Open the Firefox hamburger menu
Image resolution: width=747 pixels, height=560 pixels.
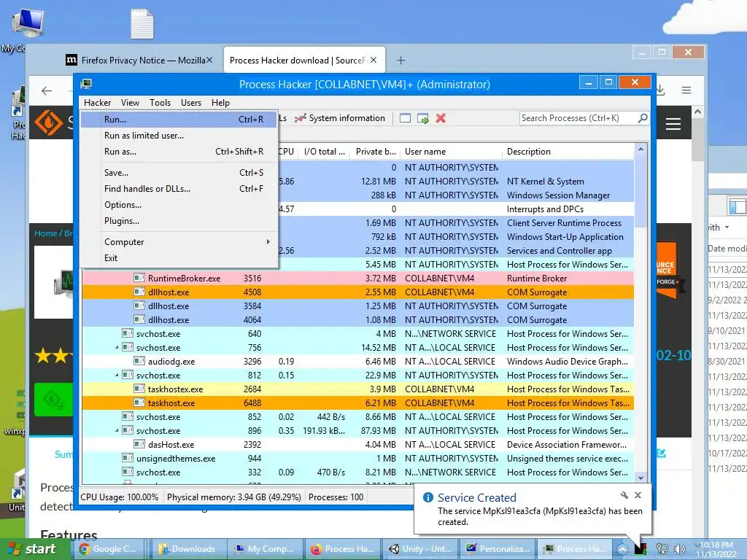(686, 90)
